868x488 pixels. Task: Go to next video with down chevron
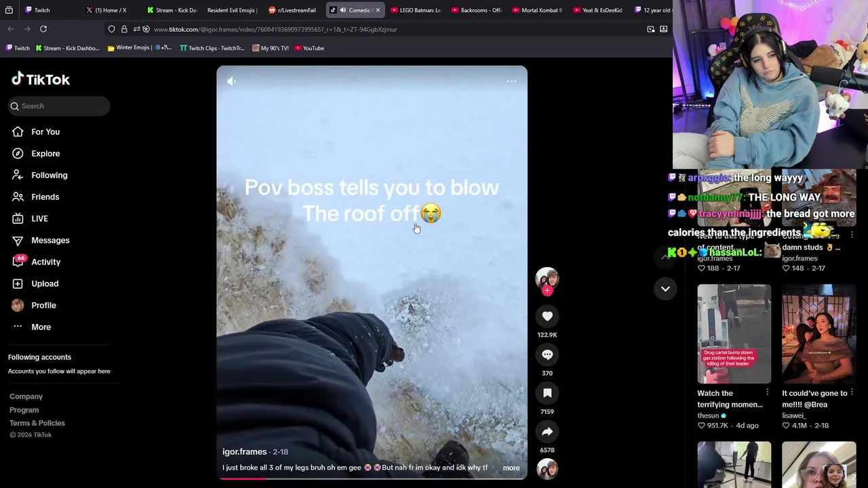665,289
